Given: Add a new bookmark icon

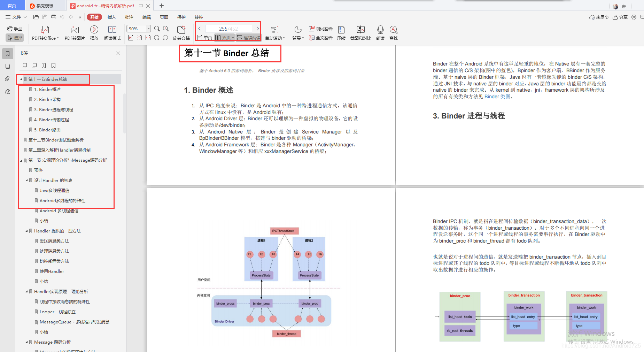Looking at the screenshot, I should [44, 66].
